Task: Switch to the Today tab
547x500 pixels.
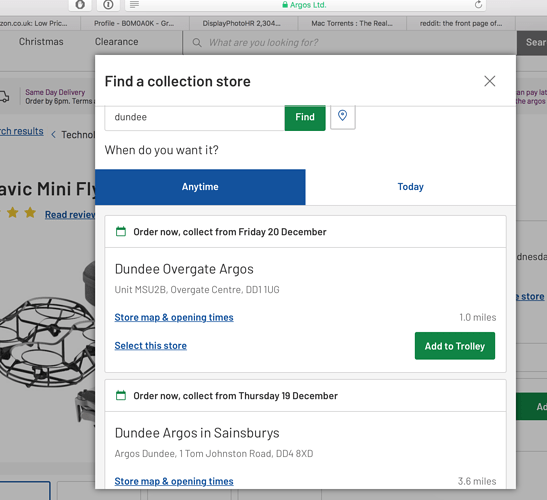Action: click(x=411, y=187)
